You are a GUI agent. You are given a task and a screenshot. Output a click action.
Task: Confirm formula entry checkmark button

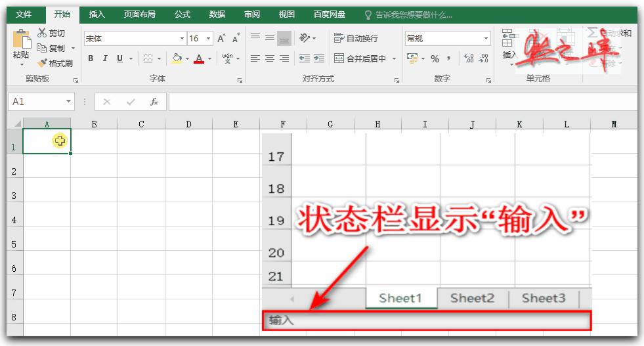131,102
